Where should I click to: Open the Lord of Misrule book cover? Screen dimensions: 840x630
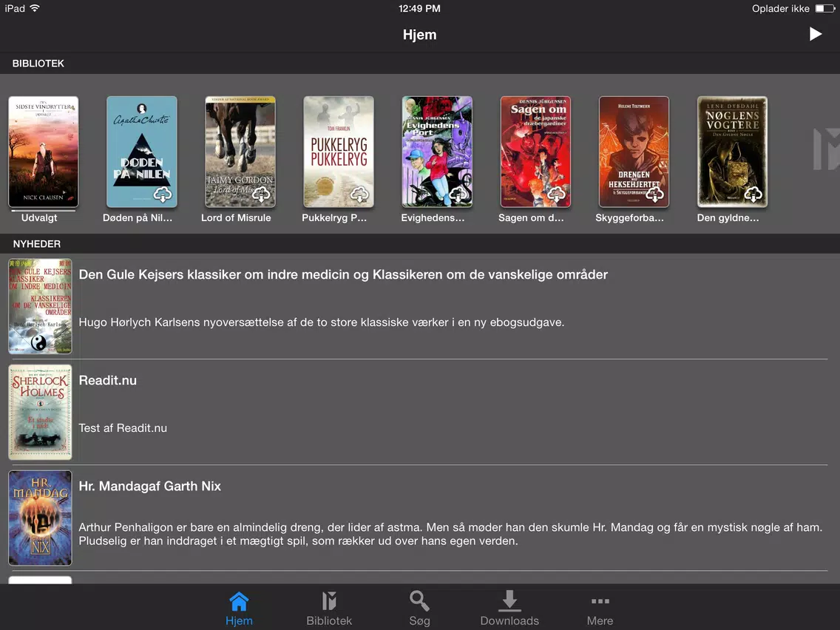(x=240, y=152)
